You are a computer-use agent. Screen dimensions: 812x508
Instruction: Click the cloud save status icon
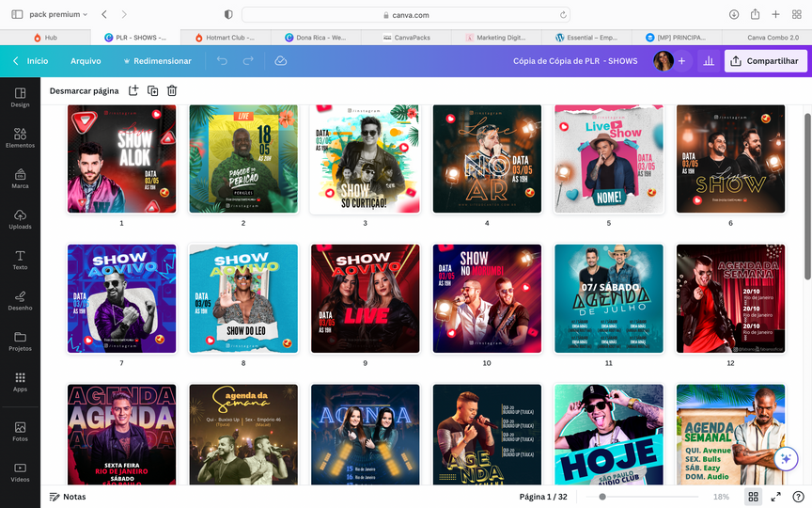[x=280, y=61]
